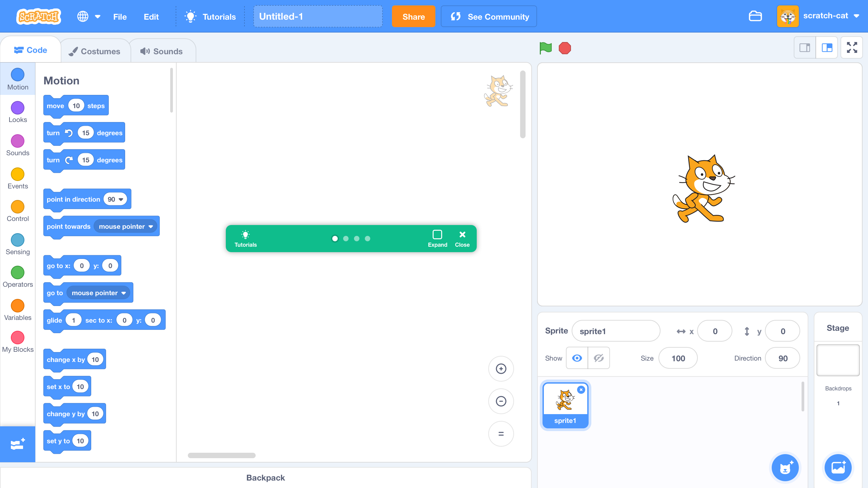Open the point towards mouse pointer dropdown

pos(125,226)
